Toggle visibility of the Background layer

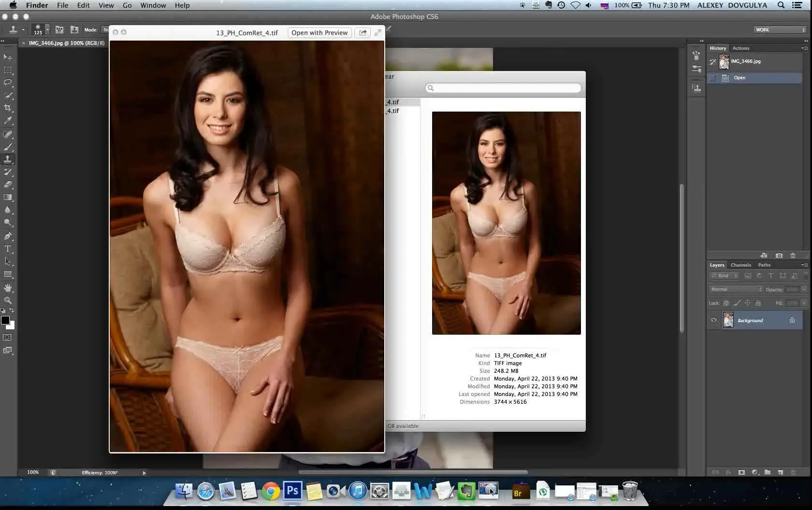713,320
